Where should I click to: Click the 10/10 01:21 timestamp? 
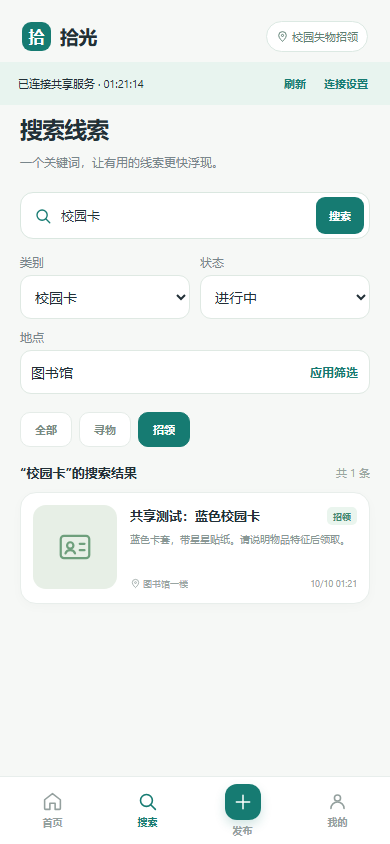point(334,584)
